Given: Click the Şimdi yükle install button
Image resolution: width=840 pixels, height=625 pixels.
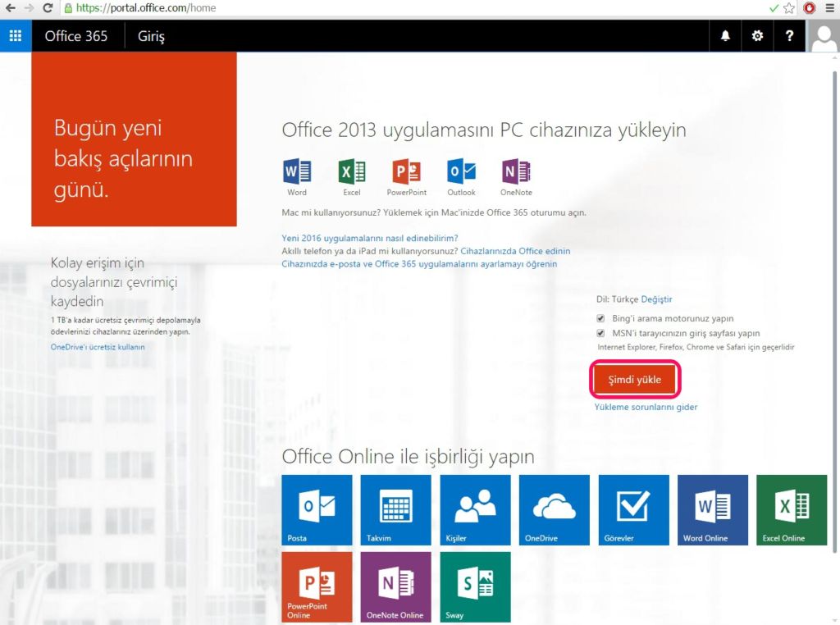Looking at the screenshot, I should click(x=635, y=380).
